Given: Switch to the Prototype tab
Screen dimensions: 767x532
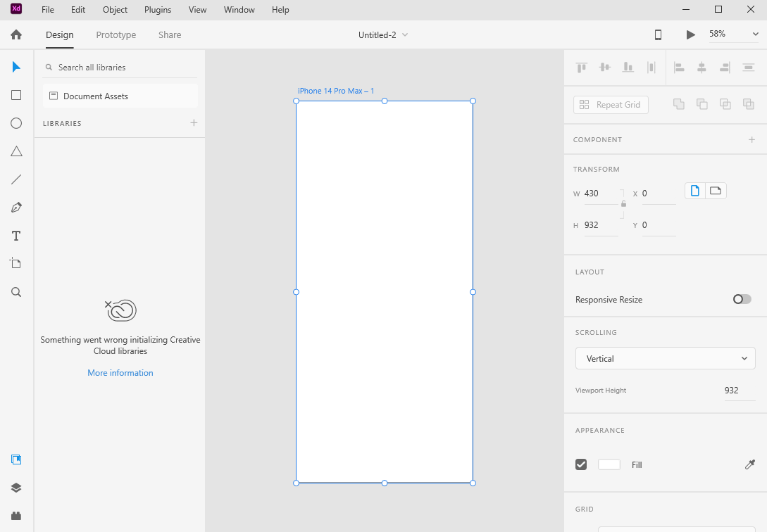Looking at the screenshot, I should [x=116, y=34].
